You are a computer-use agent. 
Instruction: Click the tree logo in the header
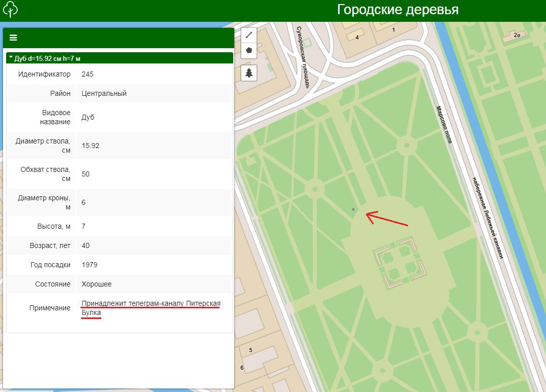pyautogui.click(x=10, y=10)
